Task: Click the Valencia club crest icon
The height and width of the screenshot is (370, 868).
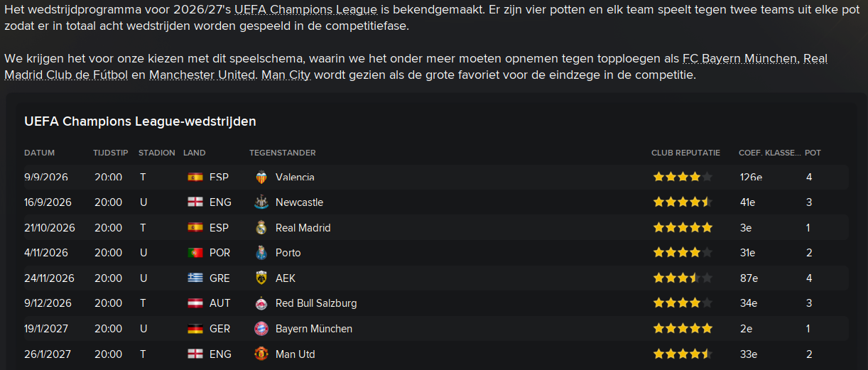Action: [261, 177]
